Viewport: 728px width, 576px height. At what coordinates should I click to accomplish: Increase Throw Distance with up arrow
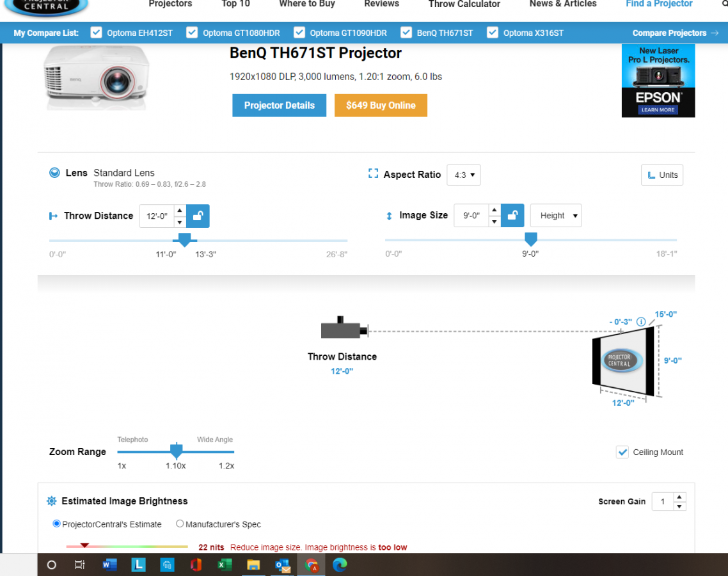[180, 211]
